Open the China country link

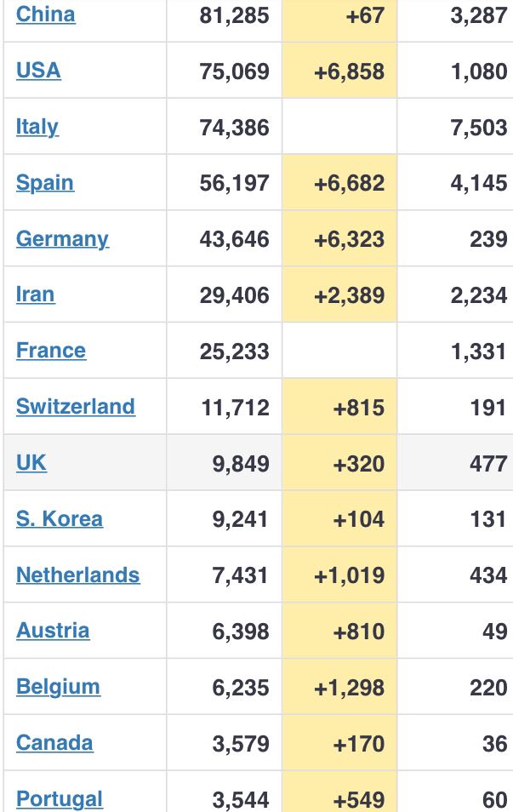(x=45, y=14)
